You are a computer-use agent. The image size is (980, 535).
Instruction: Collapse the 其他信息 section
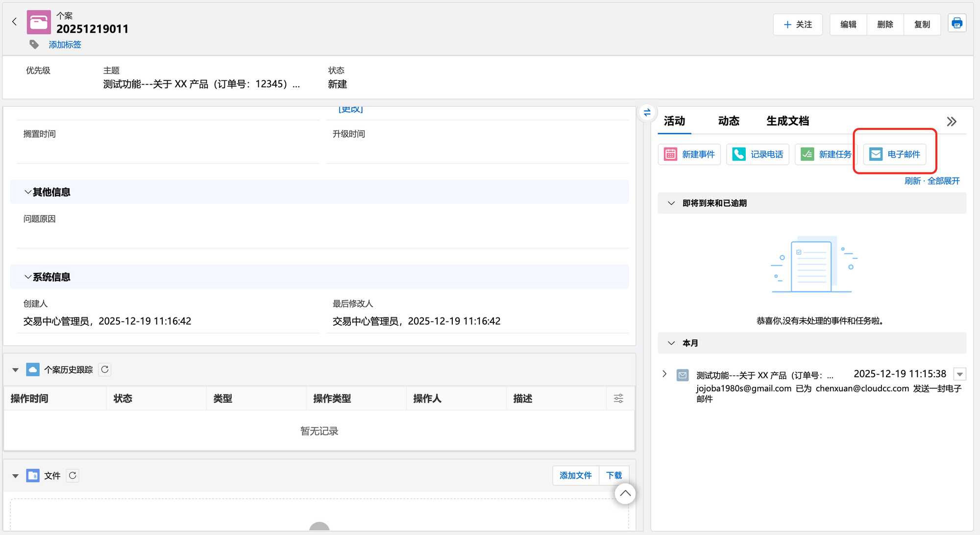click(x=28, y=192)
